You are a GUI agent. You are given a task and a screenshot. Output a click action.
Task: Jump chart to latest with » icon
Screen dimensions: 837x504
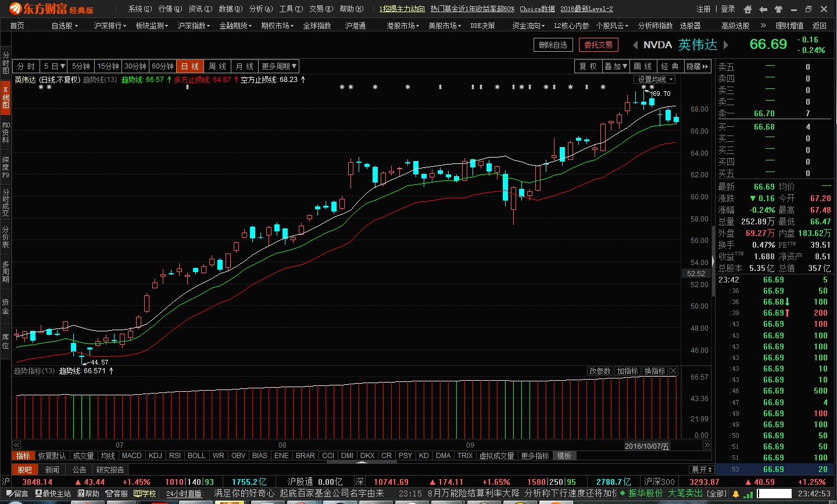click(x=707, y=445)
